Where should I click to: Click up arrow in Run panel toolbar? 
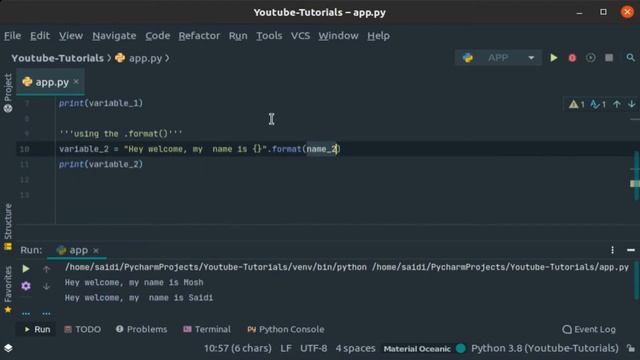click(x=46, y=269)
